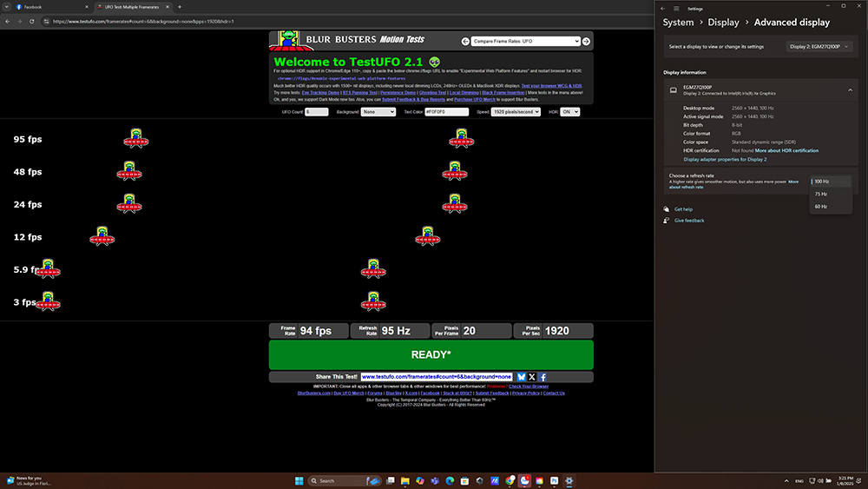Click Give feedback in Settings
Viewport: 868px width, 489px height.
tap(689, 221)
